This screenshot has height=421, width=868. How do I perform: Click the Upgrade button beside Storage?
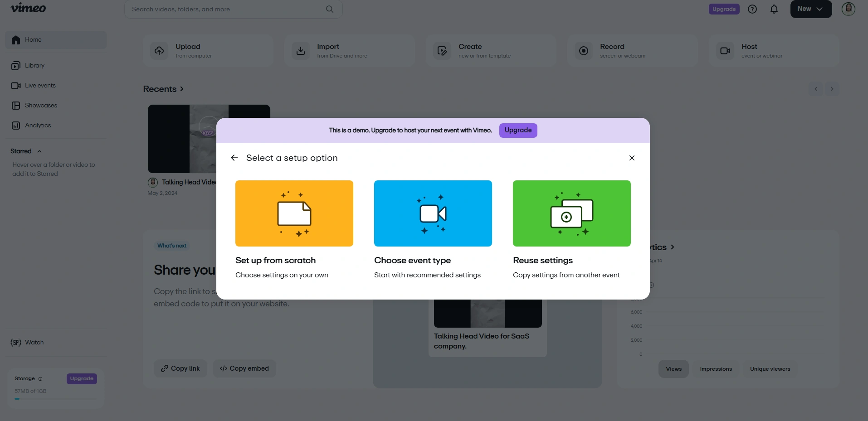click(x=82, y=378)
